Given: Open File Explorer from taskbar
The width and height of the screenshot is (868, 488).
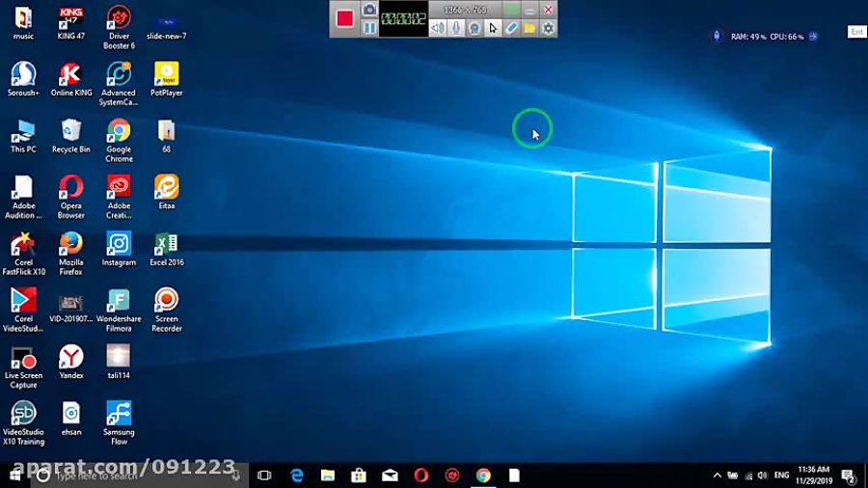Looking at the screenshot, I should click(328, 475).
